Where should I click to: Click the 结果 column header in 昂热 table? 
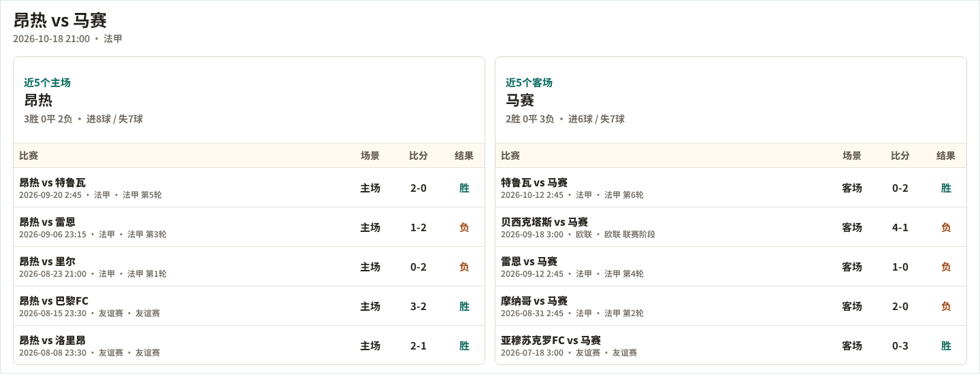[x=464, y=156]
